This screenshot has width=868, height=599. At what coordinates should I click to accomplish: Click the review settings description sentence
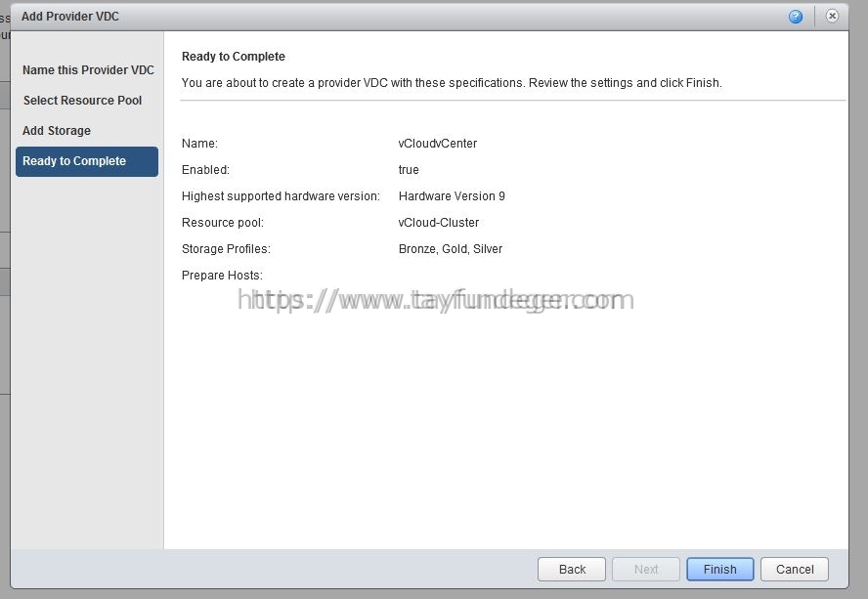point(452,83)
